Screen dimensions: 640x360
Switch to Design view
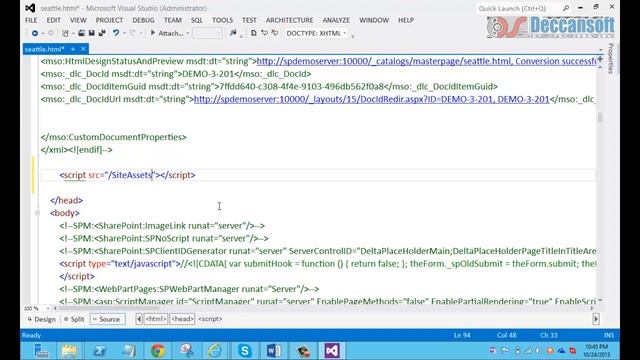pyautogui.click(x=42, y=319)
